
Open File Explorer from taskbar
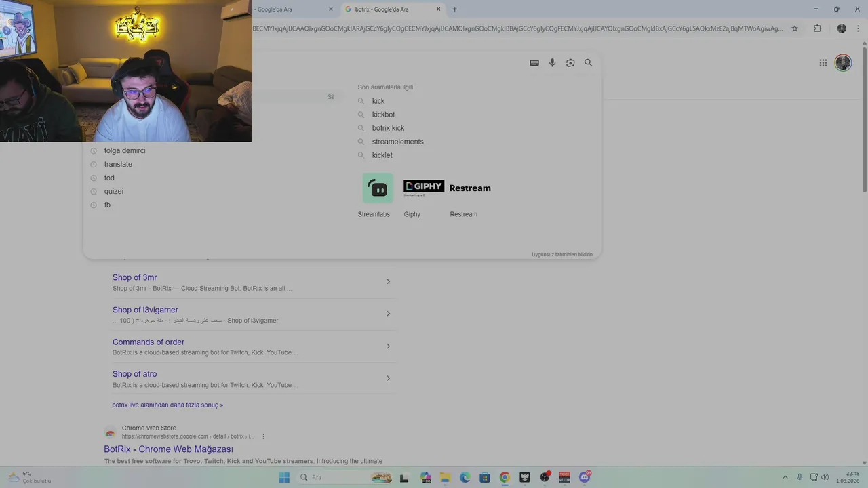pyautogui.click(x=445, y=477)
